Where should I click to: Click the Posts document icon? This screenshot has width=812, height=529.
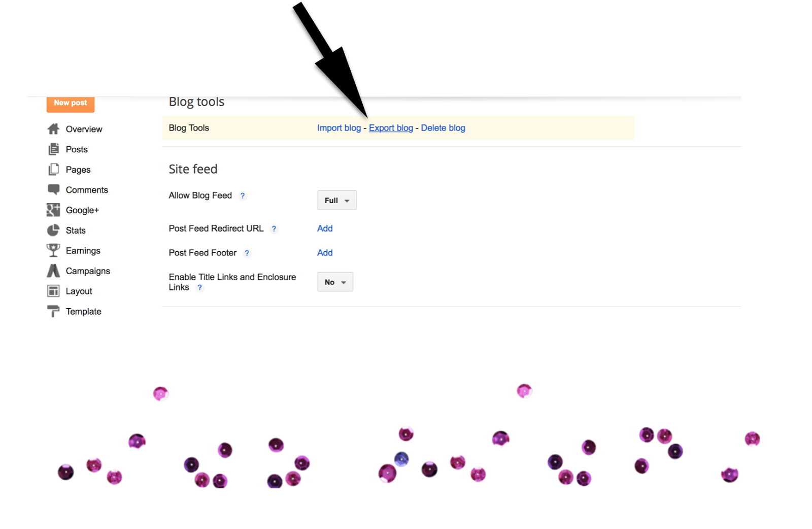(53, 149)
